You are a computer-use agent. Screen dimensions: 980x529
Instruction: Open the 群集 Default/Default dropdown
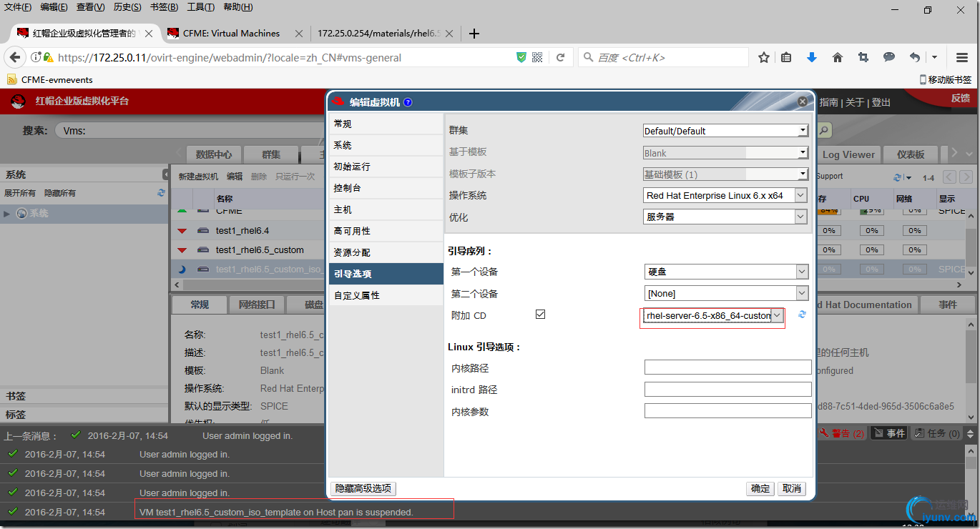[725, 131]
